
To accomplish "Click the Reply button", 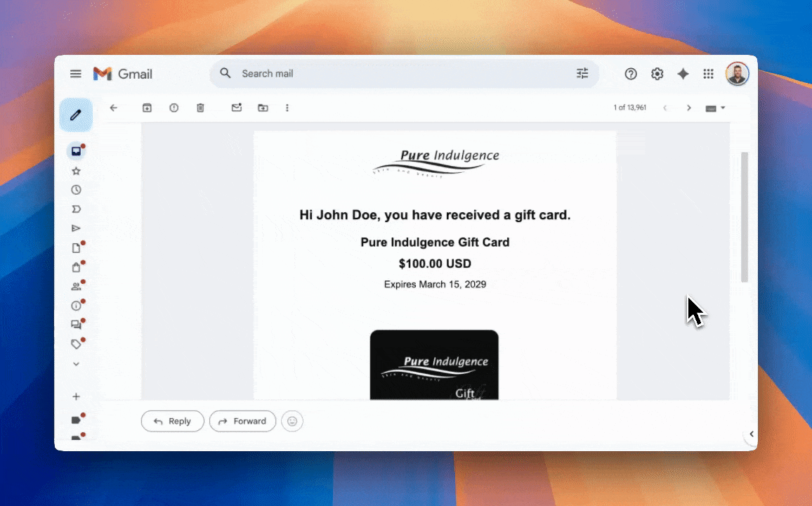I will coord(172,421).
